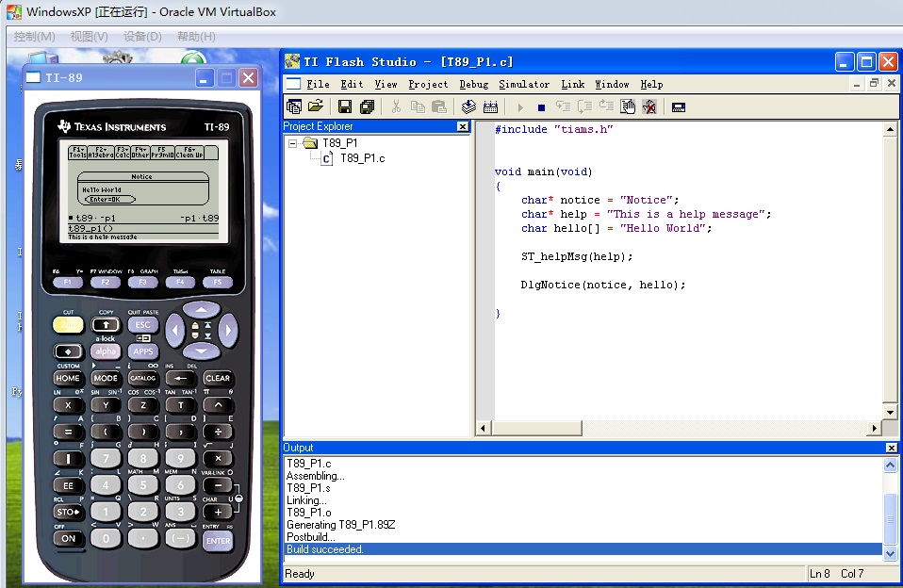Screen dimensions: 903x588
Task: Click the CLEAR key on TI-89
Action: [x=218, y=379]
